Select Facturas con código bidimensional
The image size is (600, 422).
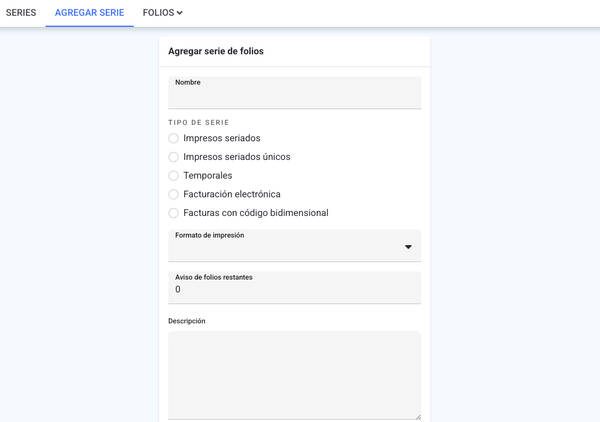[x=173, y=213]
